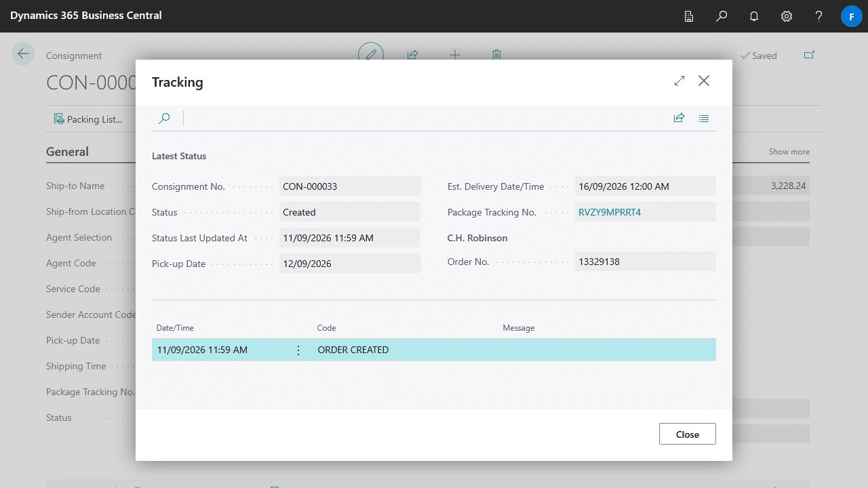Click the share icon on Consignment page

(x=412, y=55)
